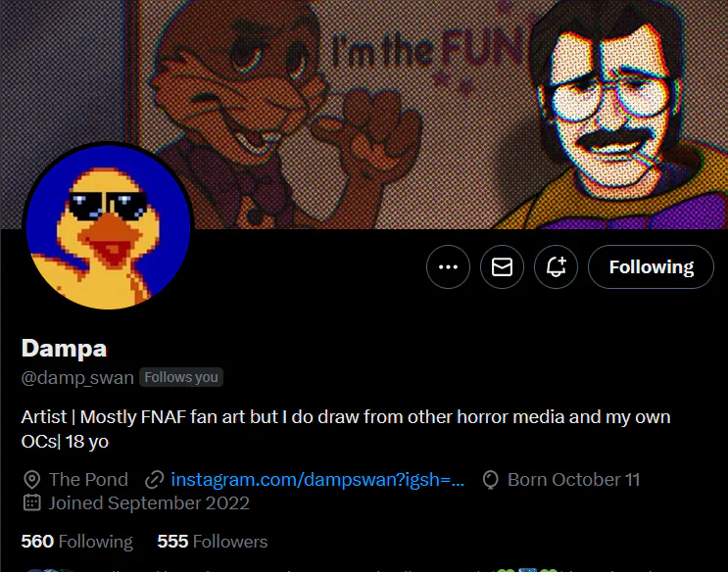
Task: Click the Joined September 2022 text
Action: [149, 503]
